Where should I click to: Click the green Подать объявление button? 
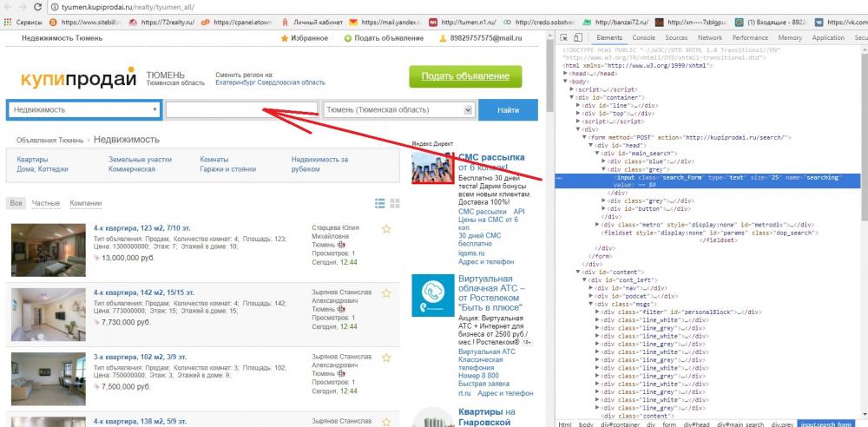[465, 76]
